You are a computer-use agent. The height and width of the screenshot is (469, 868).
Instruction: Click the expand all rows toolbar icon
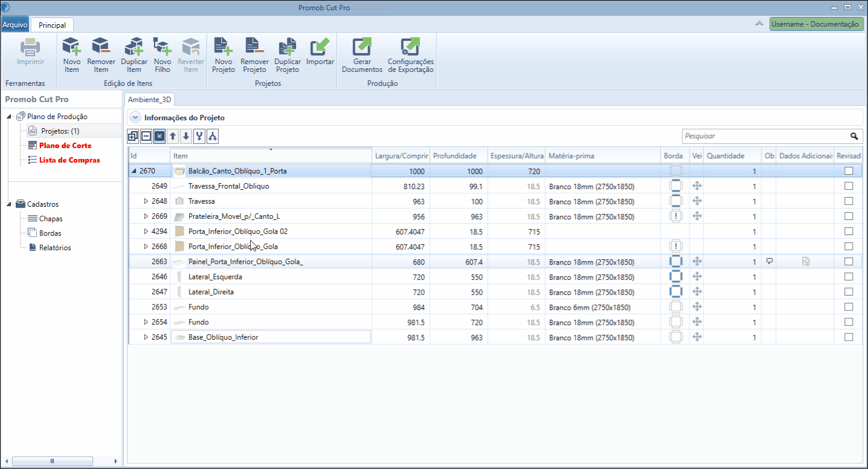click(x=133, y=137)
